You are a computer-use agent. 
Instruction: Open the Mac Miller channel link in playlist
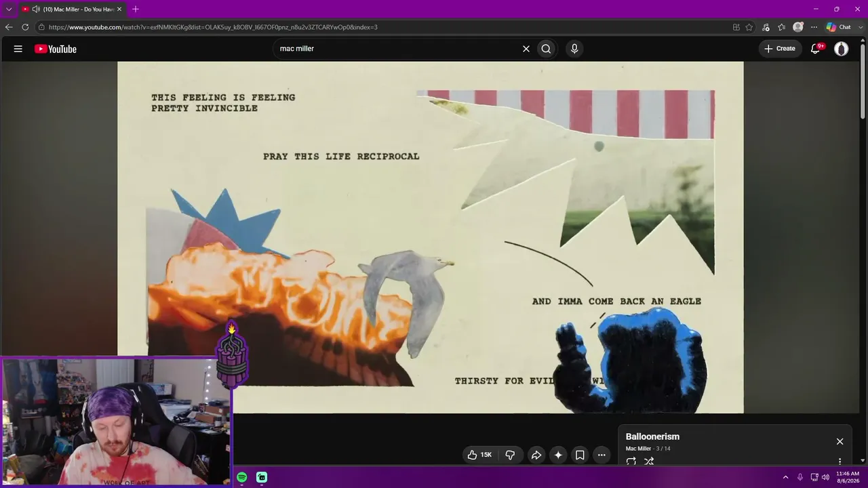click(638, 449)
